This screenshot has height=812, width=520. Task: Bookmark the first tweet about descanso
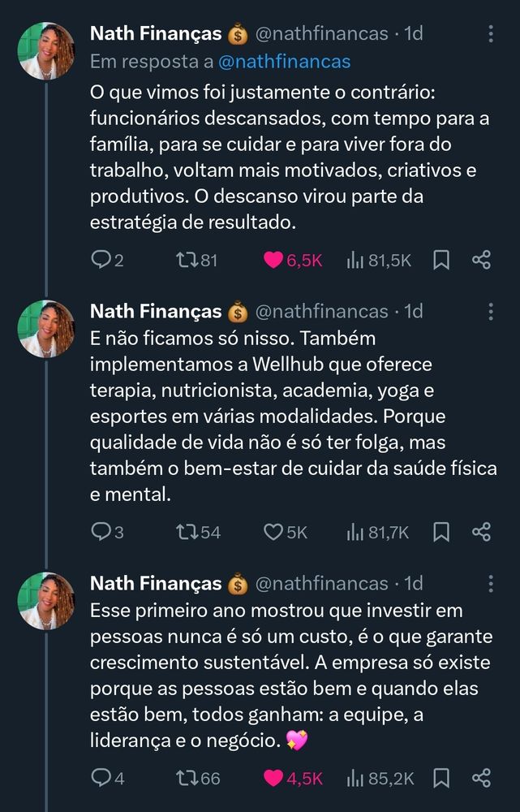click(x=441, y=260)
